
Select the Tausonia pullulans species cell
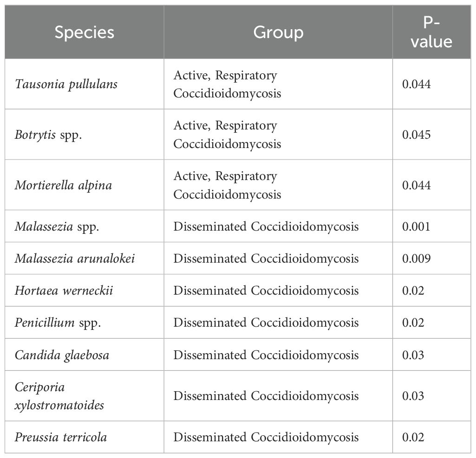pos(66,84)
